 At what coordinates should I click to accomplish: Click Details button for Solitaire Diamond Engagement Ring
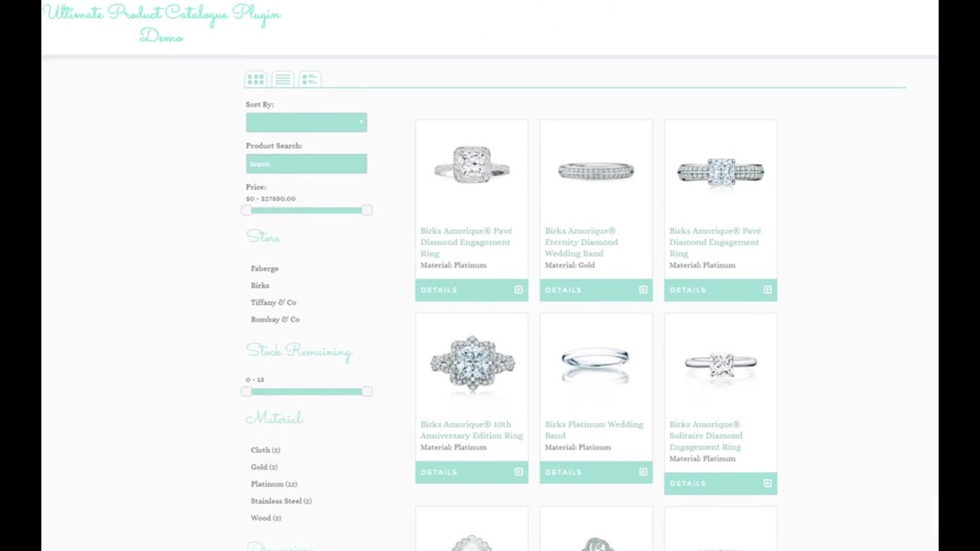(720, 484)
